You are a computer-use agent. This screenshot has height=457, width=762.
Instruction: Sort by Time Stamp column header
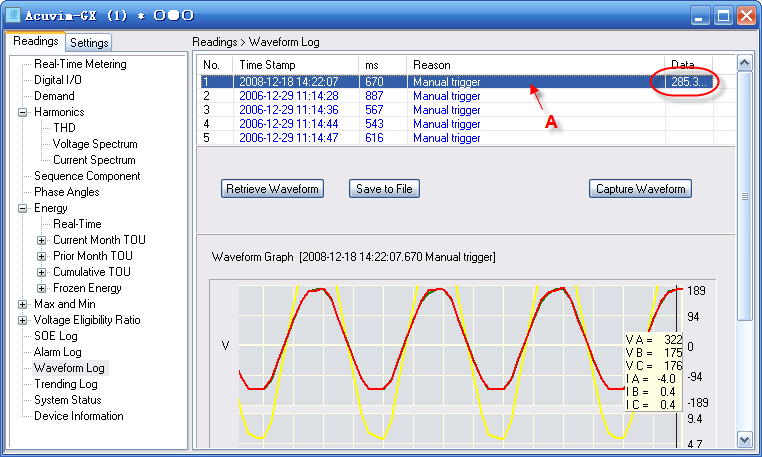[x=295, y=65]
